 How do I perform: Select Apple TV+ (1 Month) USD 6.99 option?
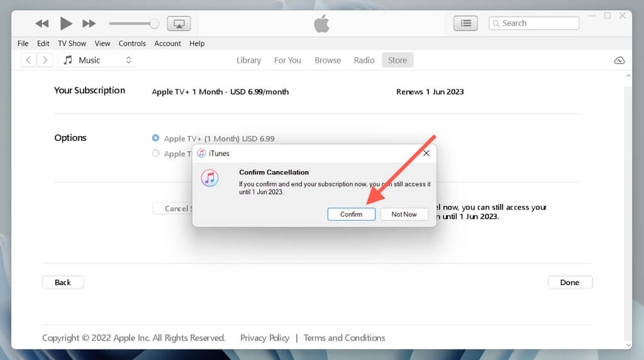(x=156, y=138)
